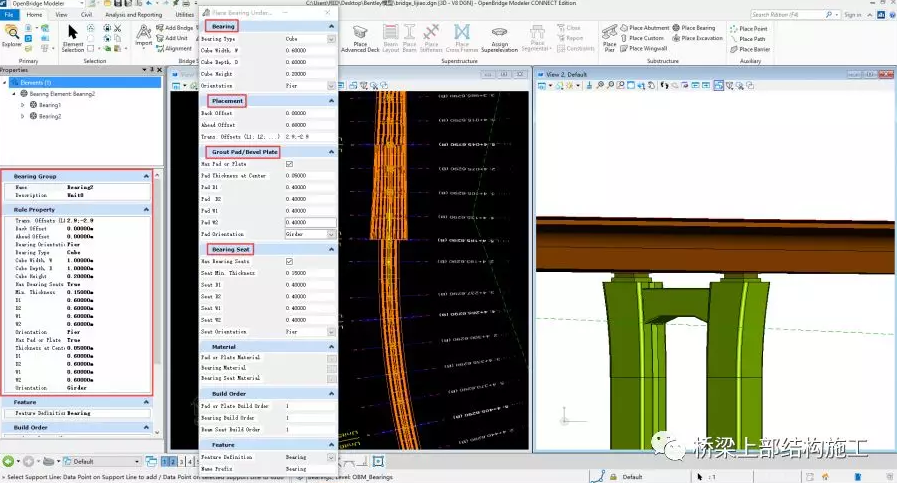Switch to the Home ribbon tab
This screenshot has width=897, height=483.
[x=34, y=15]
